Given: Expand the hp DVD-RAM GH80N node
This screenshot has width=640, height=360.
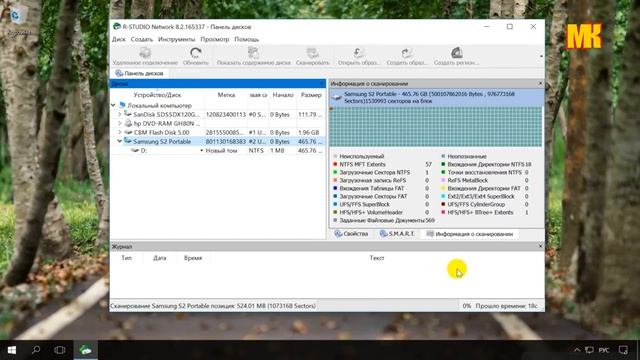Looking at the screenshot, I should [x=120, y=123].
